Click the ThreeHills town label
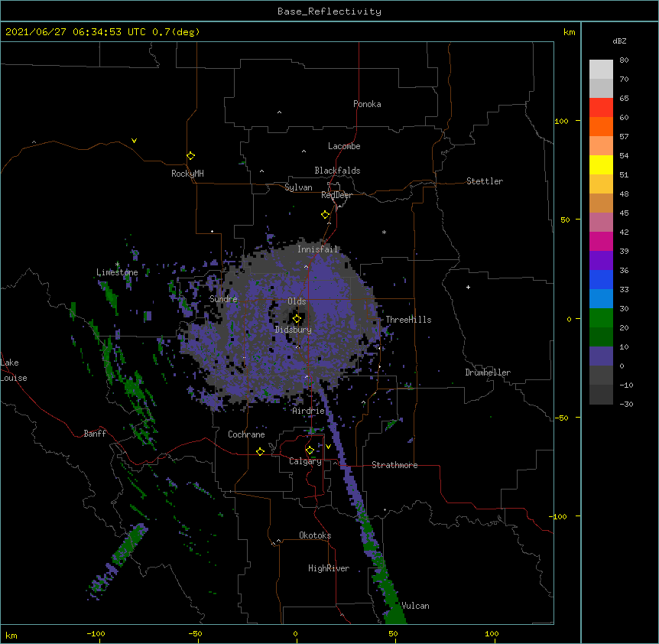 point(408,320)
